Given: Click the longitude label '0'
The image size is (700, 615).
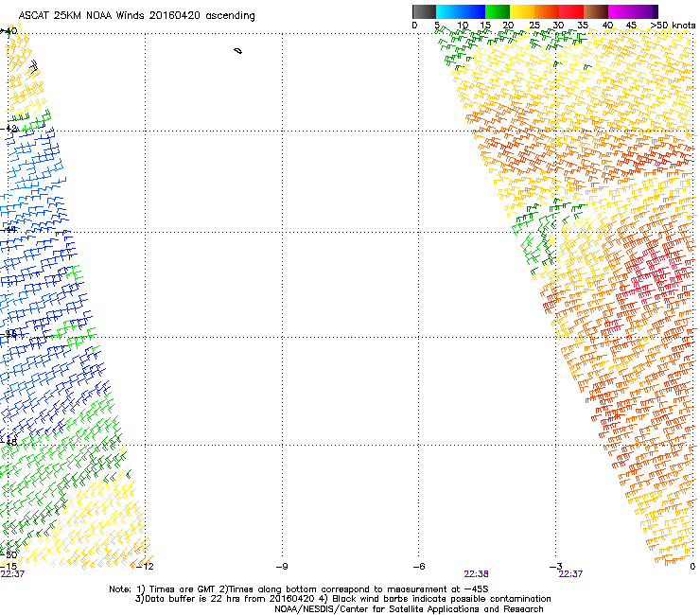Looking at the screenshot, I should point(692,567).
